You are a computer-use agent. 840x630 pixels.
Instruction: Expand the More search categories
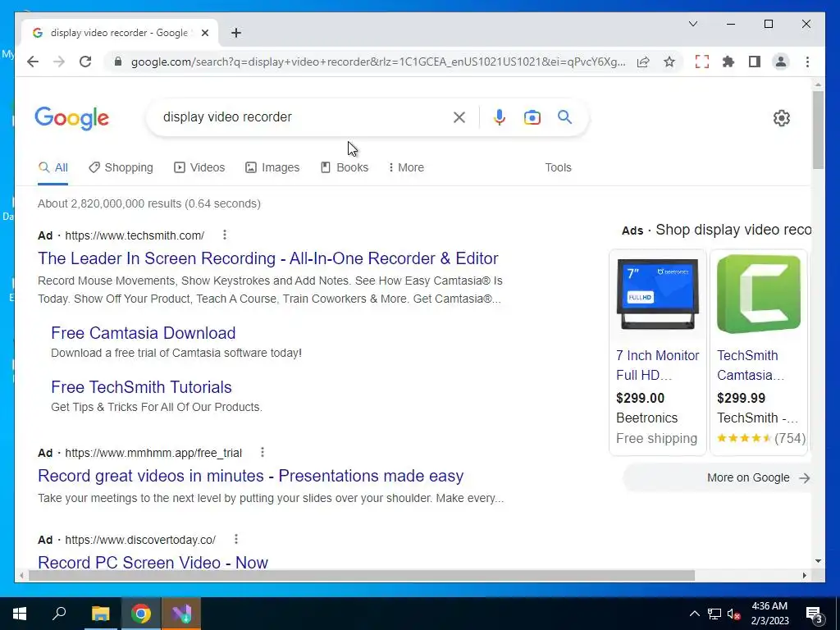click(x=406, y=167)
